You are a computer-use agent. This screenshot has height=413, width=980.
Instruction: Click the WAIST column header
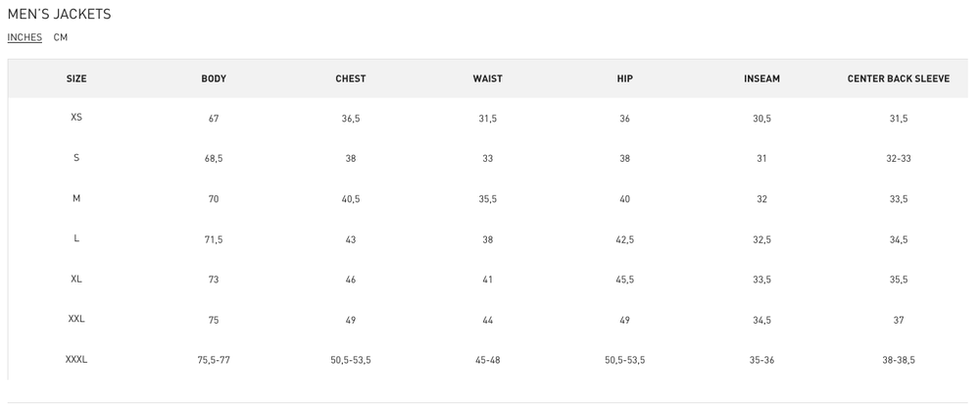click(487, 78)
